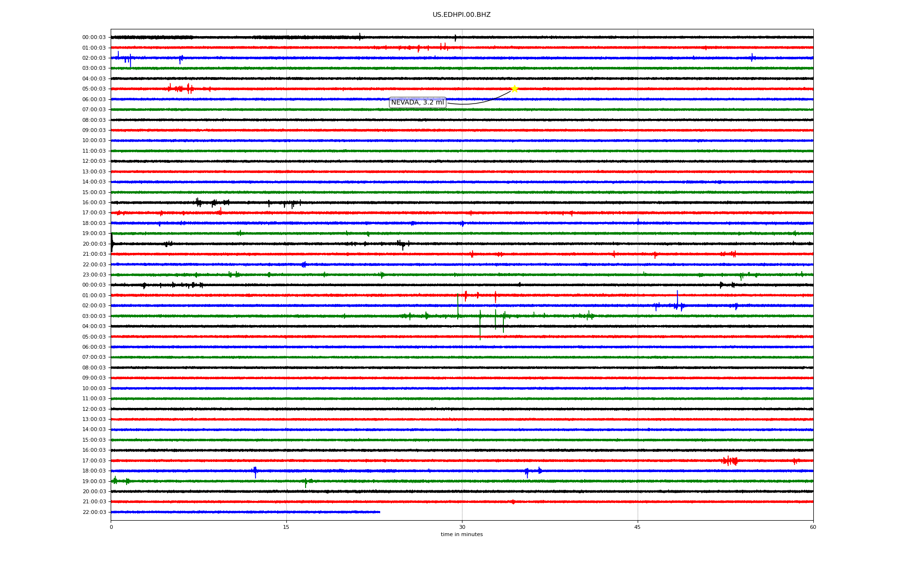Click the NEVADA, 3.2 ml annotation label
The width and height of the screenshot is (924, 578).
417,103
